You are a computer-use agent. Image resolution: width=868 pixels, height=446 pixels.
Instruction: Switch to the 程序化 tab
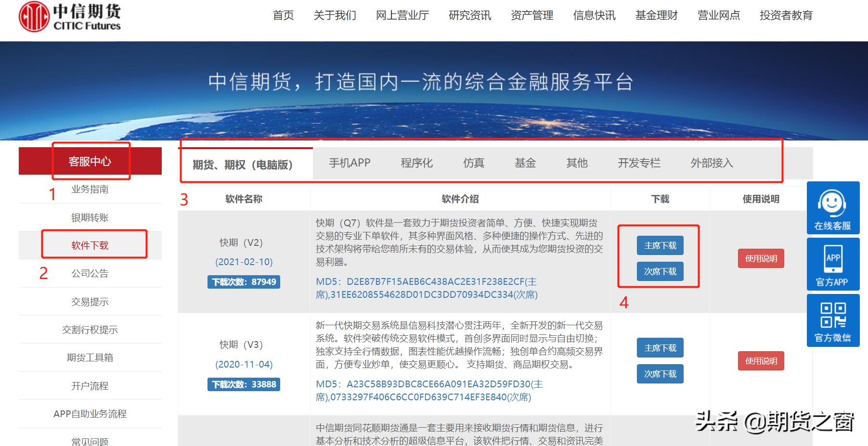tap(417, 163)
